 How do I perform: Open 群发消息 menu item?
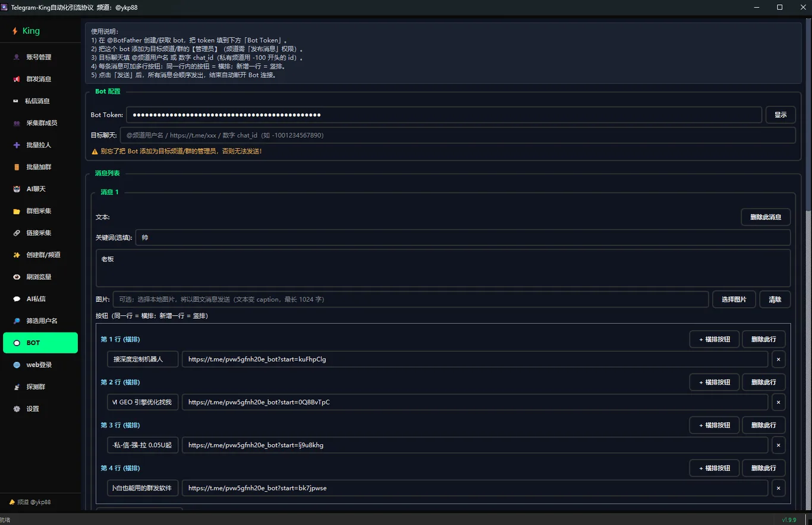tap(40, 79)
